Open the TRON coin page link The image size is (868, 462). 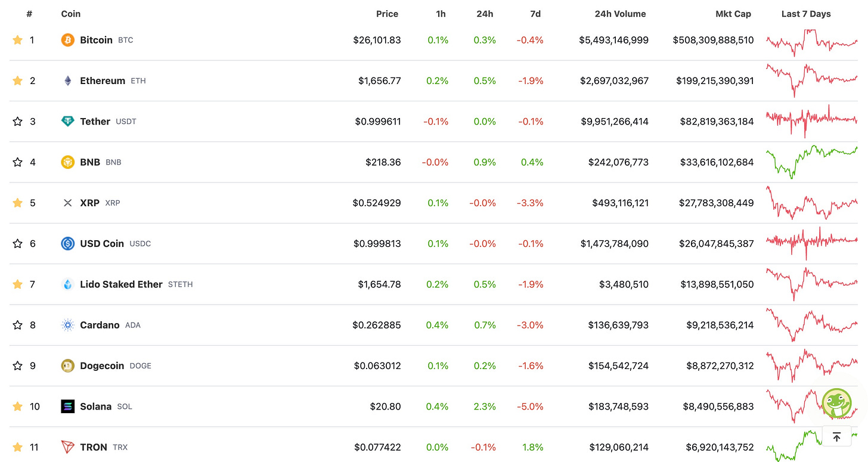[x=94, y=447]
